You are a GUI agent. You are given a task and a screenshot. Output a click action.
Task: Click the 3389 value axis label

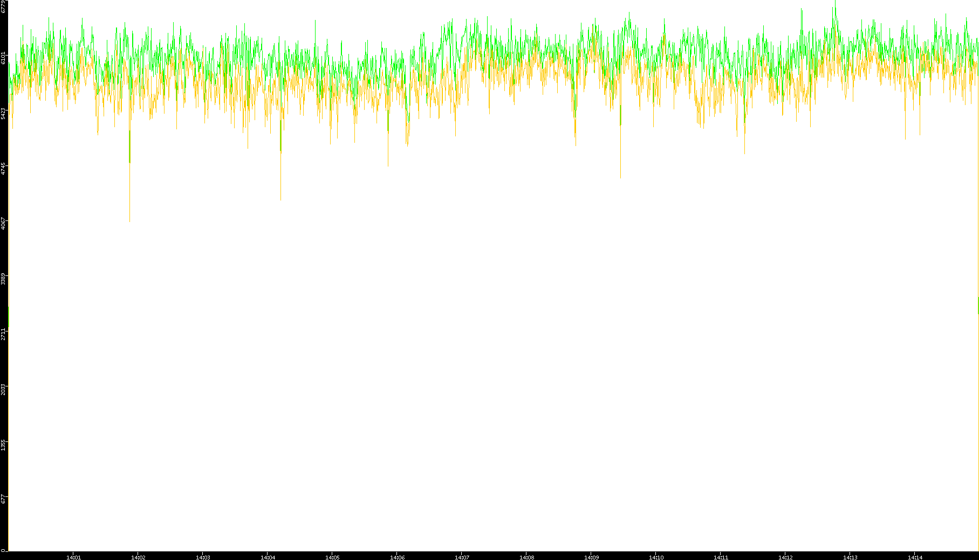point(3,279)
